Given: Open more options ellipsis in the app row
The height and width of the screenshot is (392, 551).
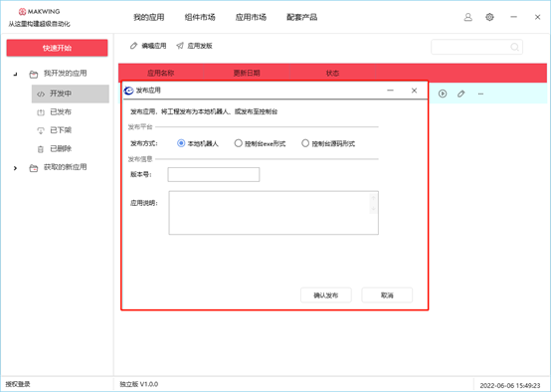Looking at the screenshot, I should point(480,94).
